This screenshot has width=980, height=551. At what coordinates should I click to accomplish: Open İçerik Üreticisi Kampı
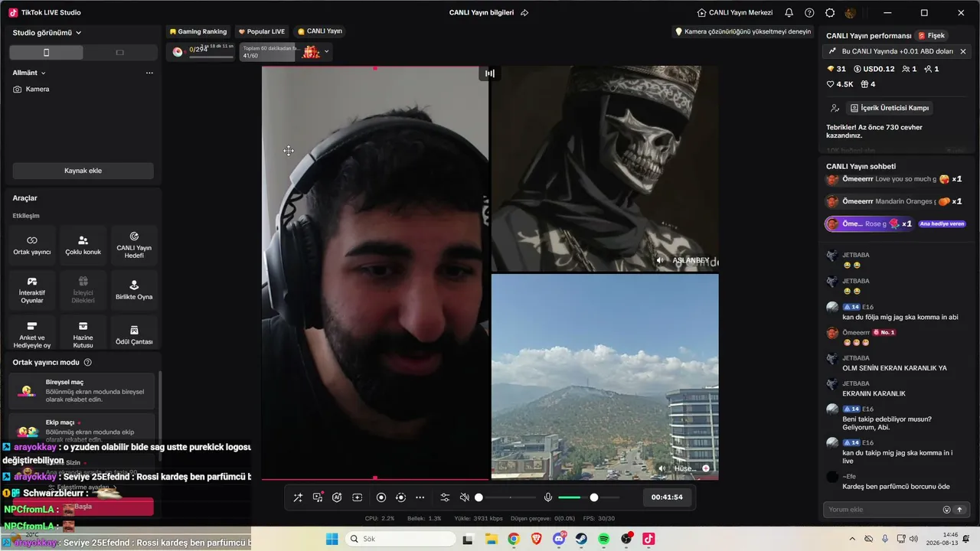(x=890, y=108)
